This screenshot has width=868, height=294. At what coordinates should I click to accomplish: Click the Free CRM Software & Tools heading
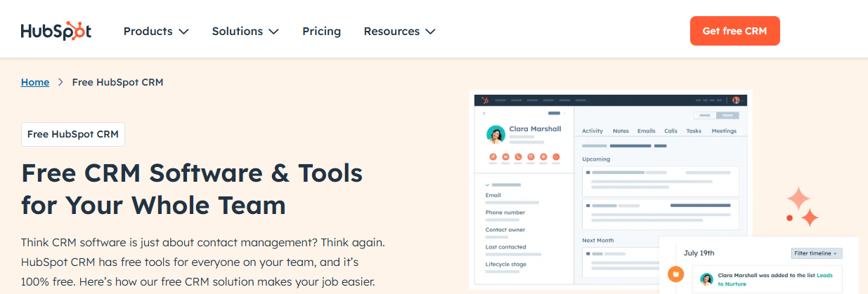click(x=192, y=189)
